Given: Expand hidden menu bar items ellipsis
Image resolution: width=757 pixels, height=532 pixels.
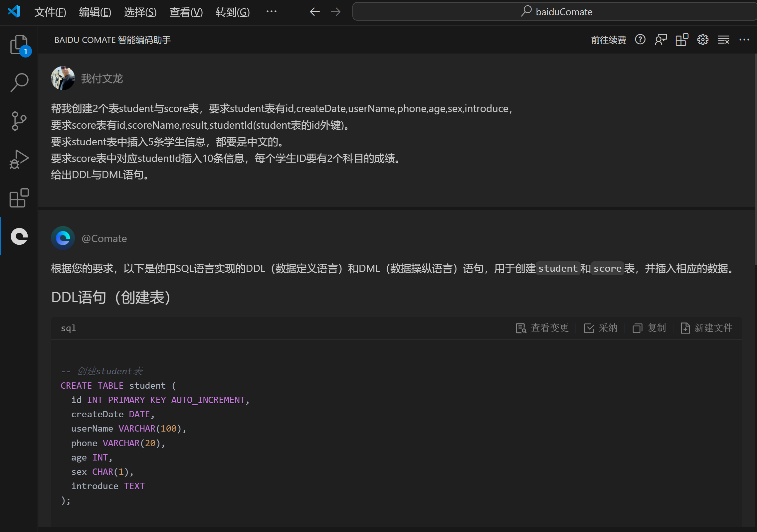Looking at the screenshot, I should click(271, 12).
